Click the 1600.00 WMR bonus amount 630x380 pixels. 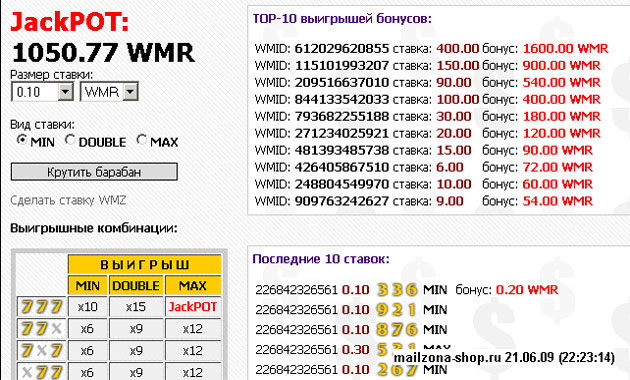pyautogui.click(x=566, y=49)
